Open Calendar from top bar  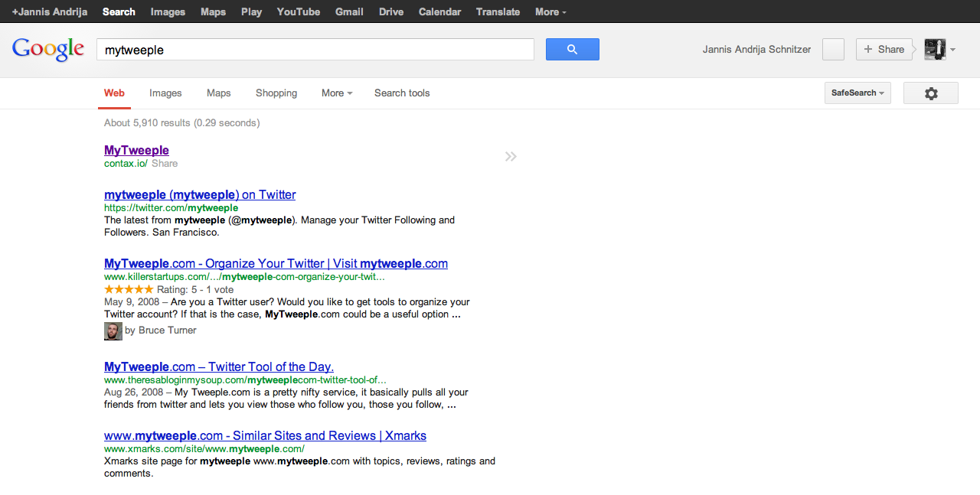click(439, 11)
